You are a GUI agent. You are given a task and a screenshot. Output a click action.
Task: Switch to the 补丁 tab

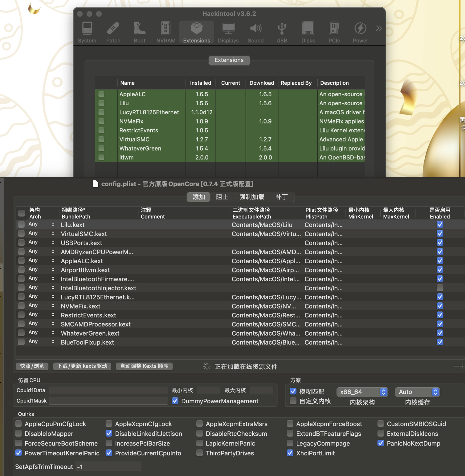pyautogui.click(x=281, y=197)
